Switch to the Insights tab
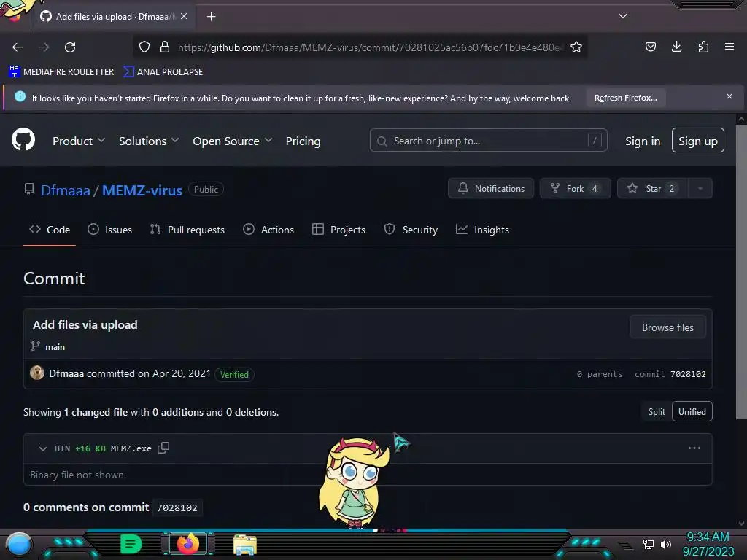747x560 pixels. (x=483, y=230)
